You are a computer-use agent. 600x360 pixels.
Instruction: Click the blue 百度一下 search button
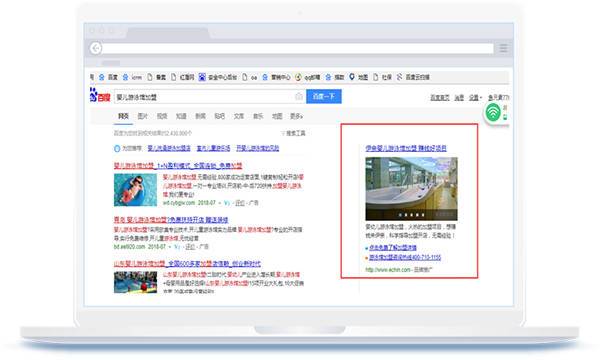[x=324, y=96]
